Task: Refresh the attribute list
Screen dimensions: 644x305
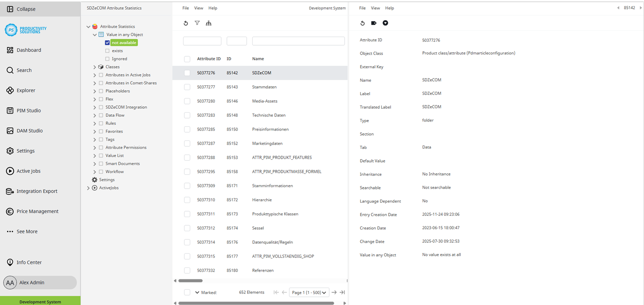Action: (x=186, y=23)
